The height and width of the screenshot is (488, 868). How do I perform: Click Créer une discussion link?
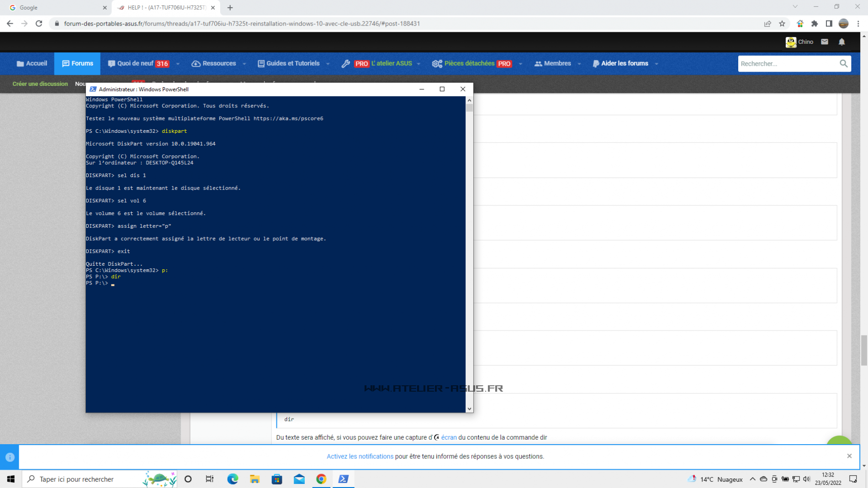click(40, 84)
